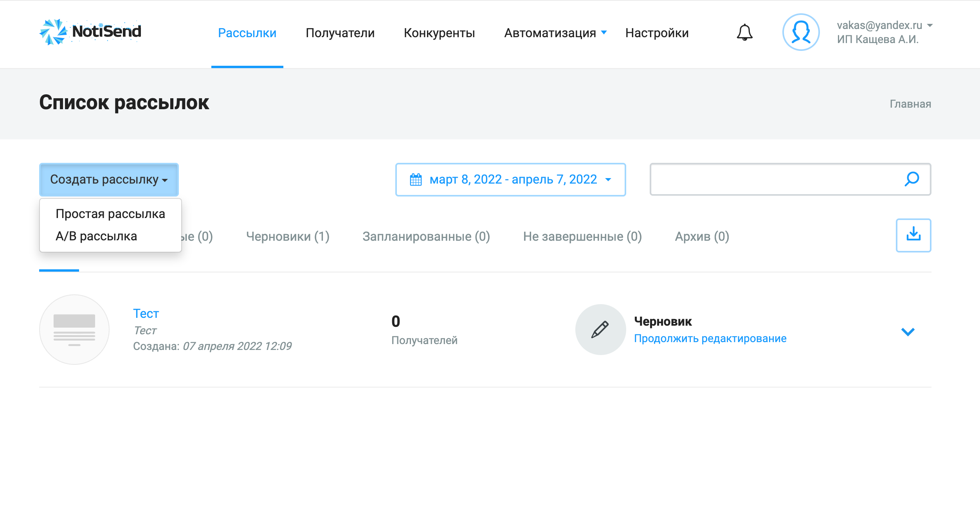The height and width of the screenshot is (512, 980).
Task: Open the date range picker dropdown
Action: click(510, 180)
